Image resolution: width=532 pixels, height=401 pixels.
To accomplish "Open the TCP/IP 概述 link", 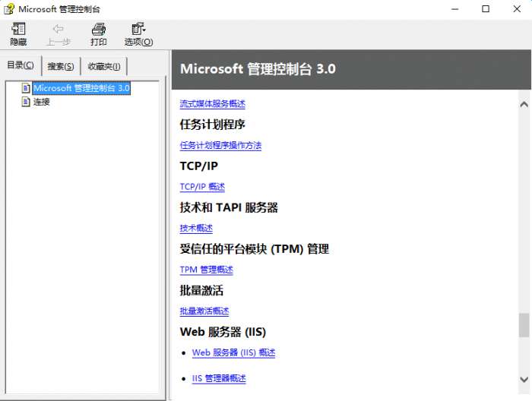I will (x=202, y=187).
